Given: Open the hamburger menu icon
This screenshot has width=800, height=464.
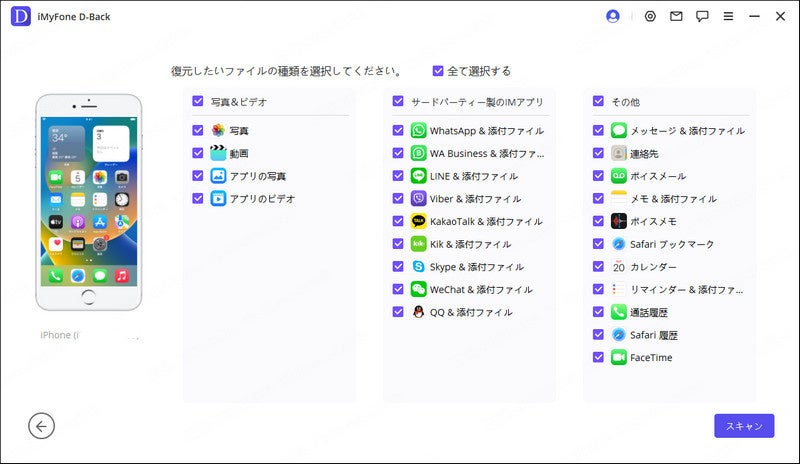Looking at the screenshot, I should click(x=728, y=16).
